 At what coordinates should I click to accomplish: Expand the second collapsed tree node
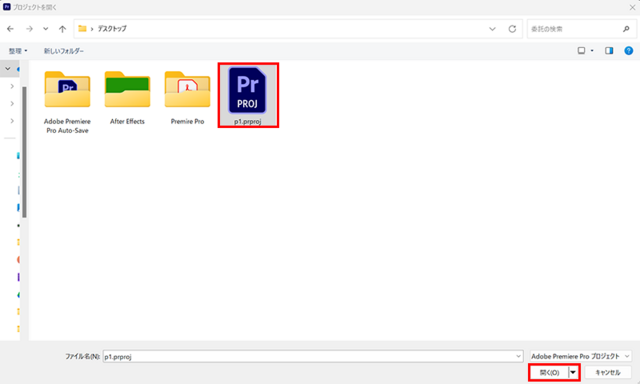pos(12,103)
